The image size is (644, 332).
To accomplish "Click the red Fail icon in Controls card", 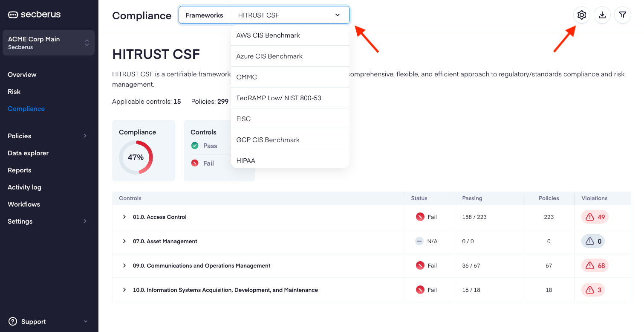I will tap(195, 163).
